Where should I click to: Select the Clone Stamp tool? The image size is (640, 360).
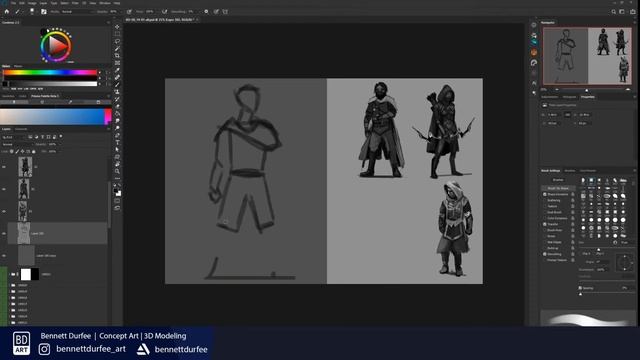(x=117, y=92)
